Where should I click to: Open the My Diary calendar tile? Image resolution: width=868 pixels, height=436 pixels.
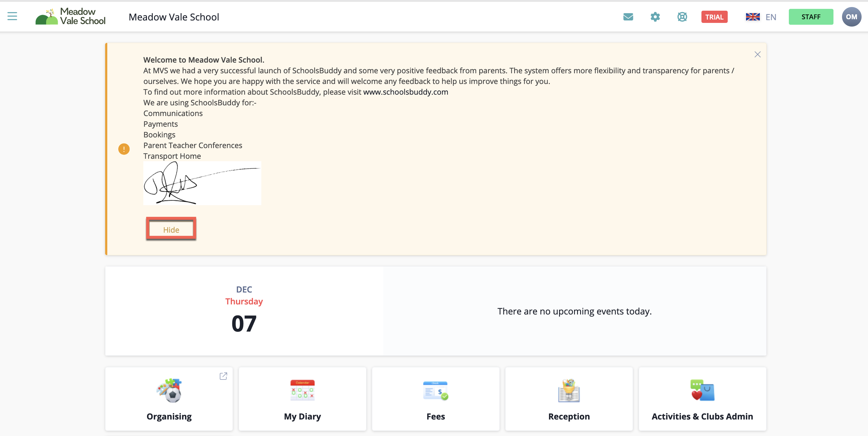pyautogui.click(x=302, y=399)
